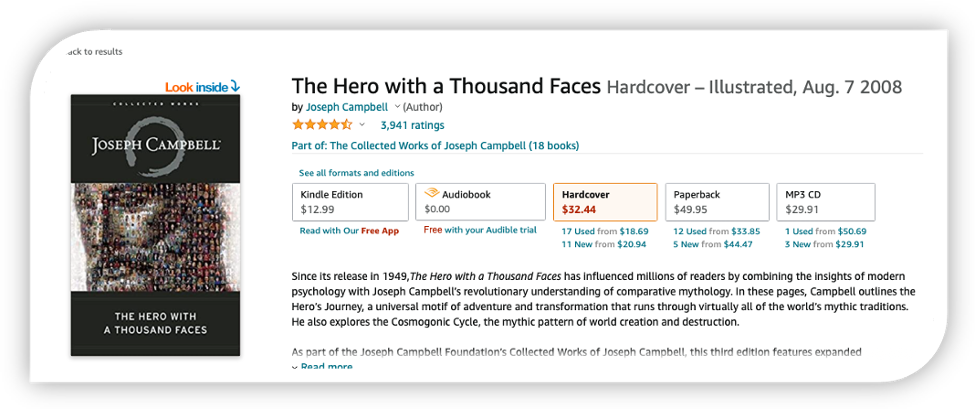Select the MP3 CD format option
This screenshot has width=979, height=412.
click(825, 202)
